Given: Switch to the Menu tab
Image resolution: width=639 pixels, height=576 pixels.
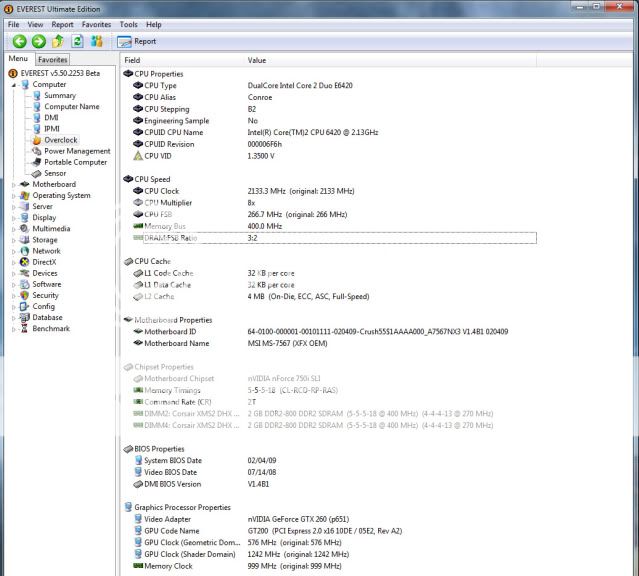Looking at the screenshot, I should [18, 59].
